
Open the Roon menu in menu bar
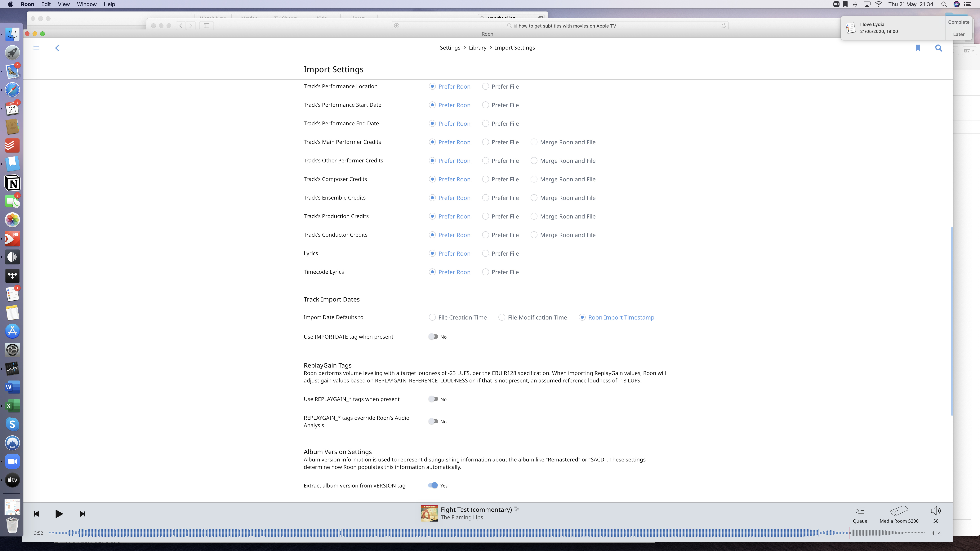pos(27,4)
